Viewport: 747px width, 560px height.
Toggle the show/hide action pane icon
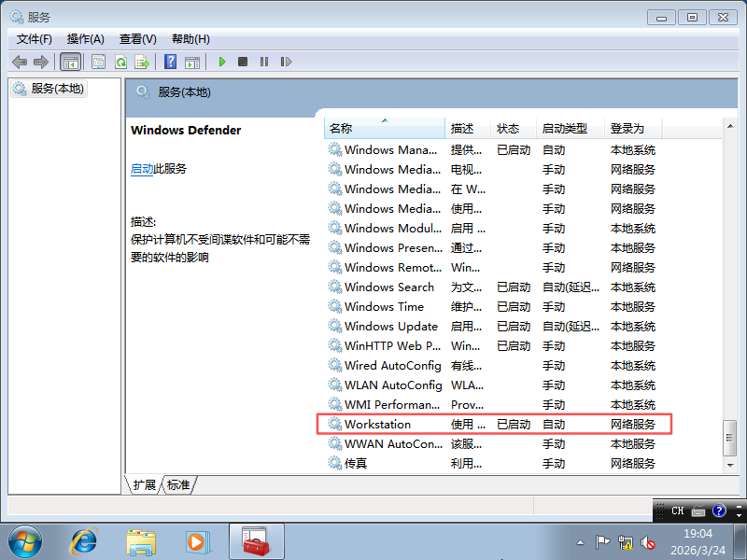click(192, 62)
